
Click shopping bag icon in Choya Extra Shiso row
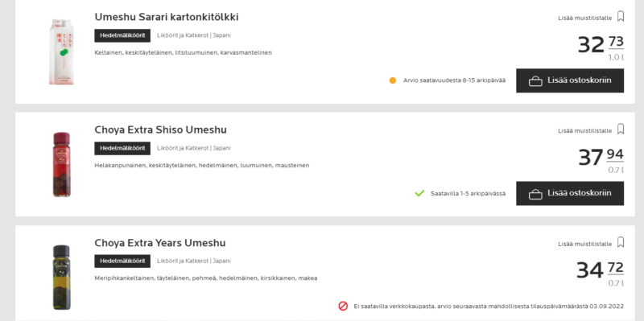pyautogui.click(x=535, y=194)
